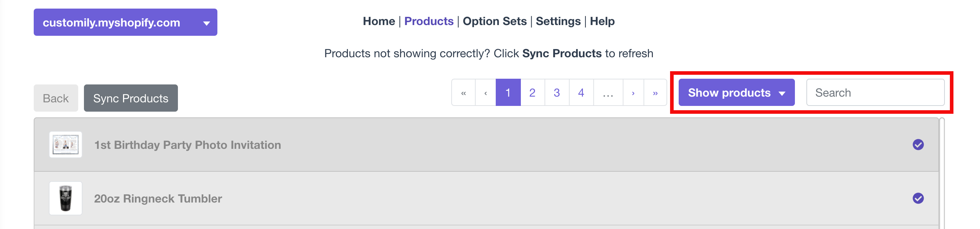Open Settings from the top navigation
This screenshot has width=980, height=229.
[558, 21]
